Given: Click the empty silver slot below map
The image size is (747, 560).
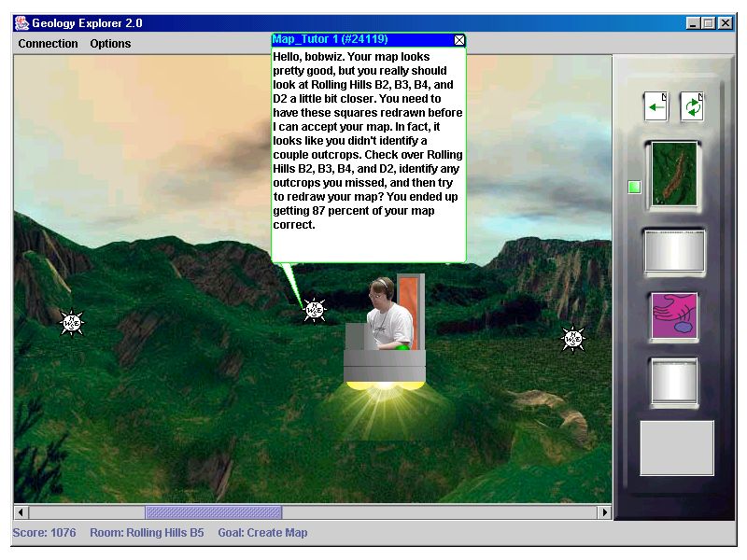Looking at the screenshot, I should (x=673, y=250).
